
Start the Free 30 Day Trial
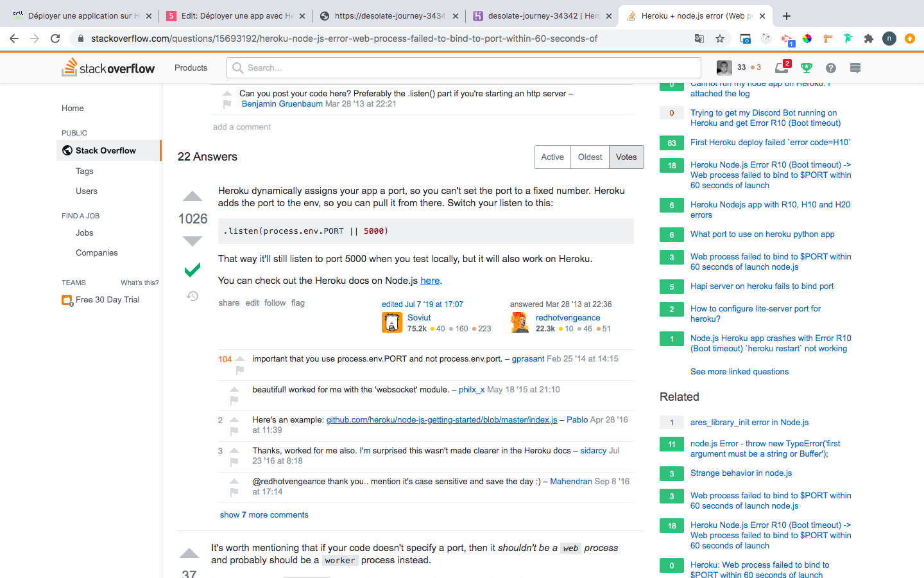point(107,299)
